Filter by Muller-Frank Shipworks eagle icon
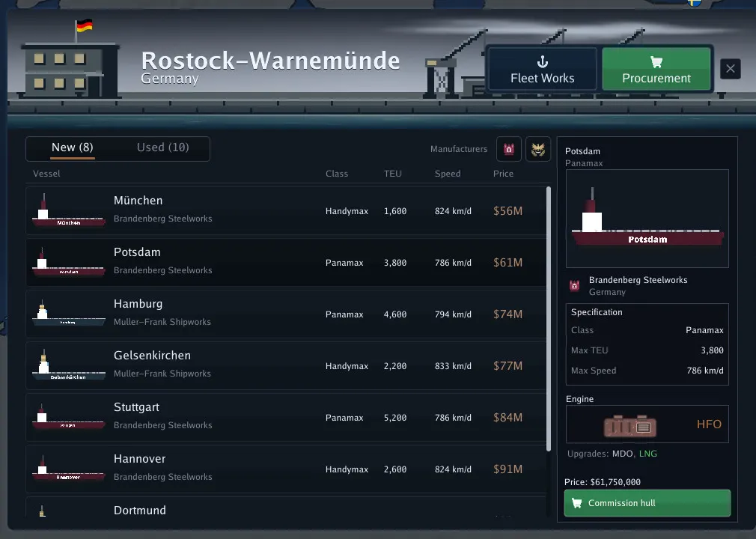756x539 pixels. tap(538, 149)
